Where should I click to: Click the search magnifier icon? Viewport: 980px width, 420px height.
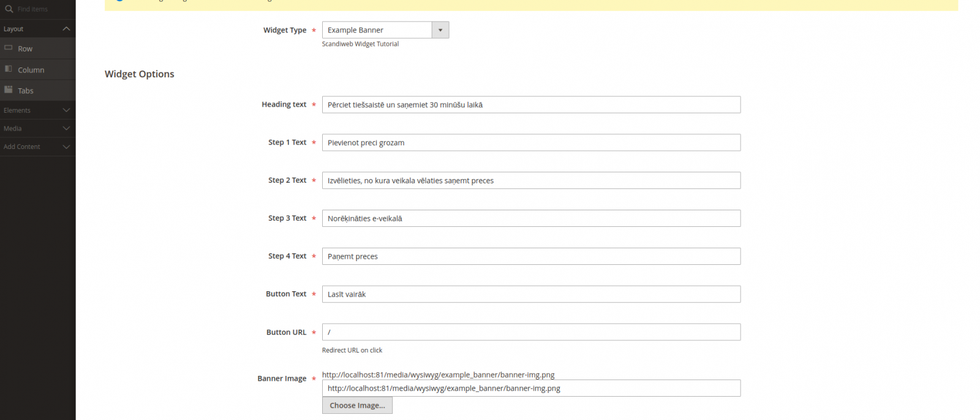[x=9, y=9]
